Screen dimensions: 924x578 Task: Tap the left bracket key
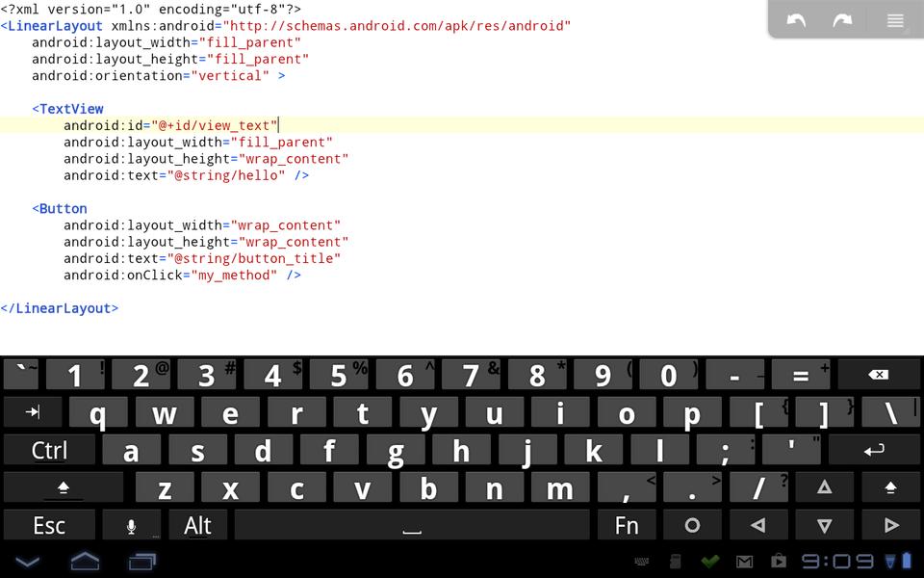758,411
